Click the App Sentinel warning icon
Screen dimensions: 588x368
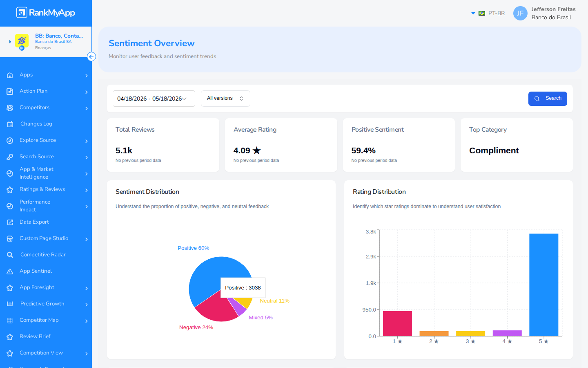tap(10, 272)
